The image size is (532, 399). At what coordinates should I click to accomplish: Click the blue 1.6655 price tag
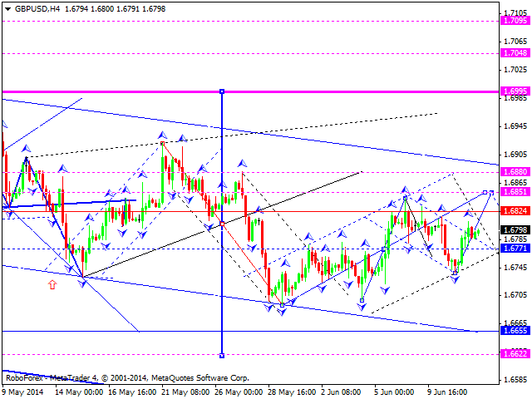click(x=516, y=330)
